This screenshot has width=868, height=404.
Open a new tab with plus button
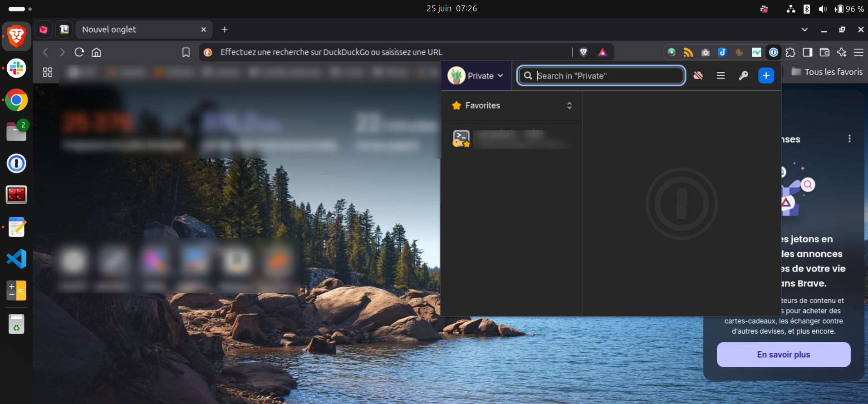(x=225, y=30)
